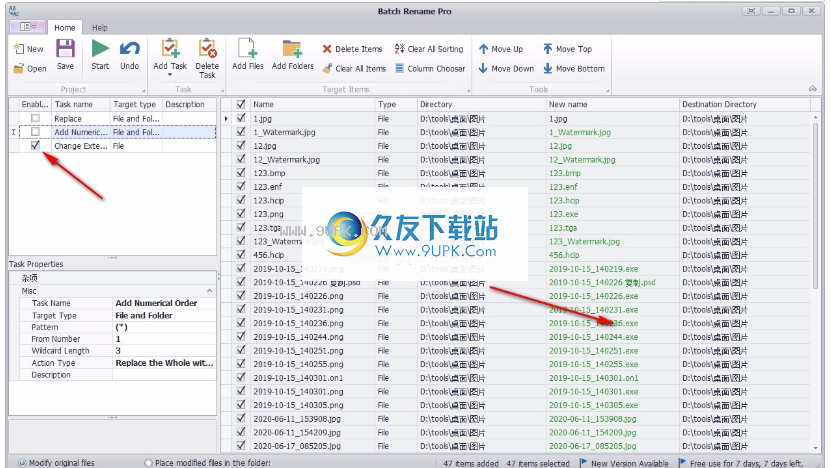Screen dimensions: 831x468
Task: Edit the Wildcard Length value field
Action: pos(164,351)
